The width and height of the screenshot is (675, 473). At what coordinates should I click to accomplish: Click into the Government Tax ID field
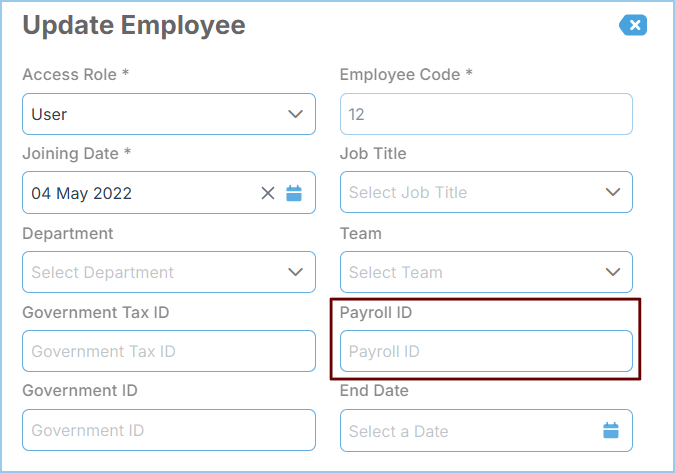click(169, 351)
